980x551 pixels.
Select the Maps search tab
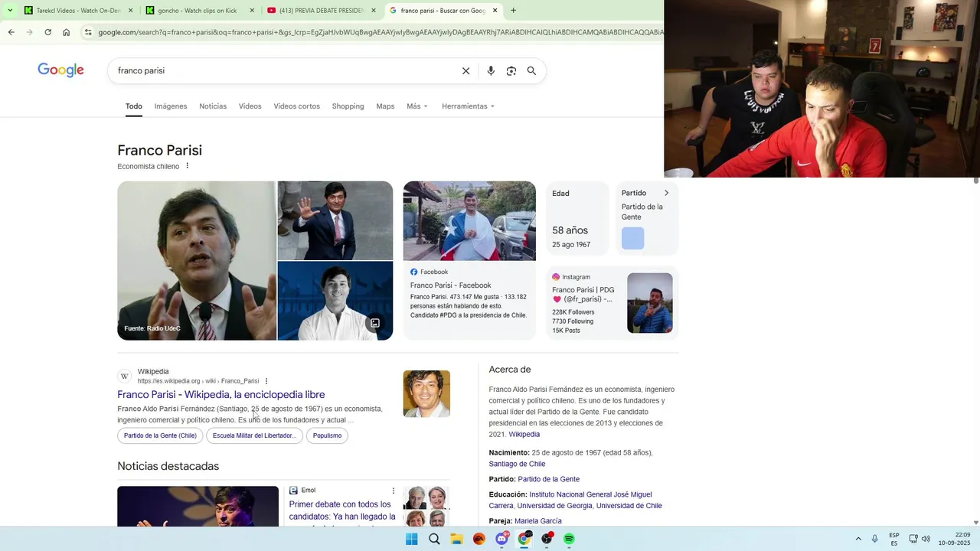tap(385, 106)
